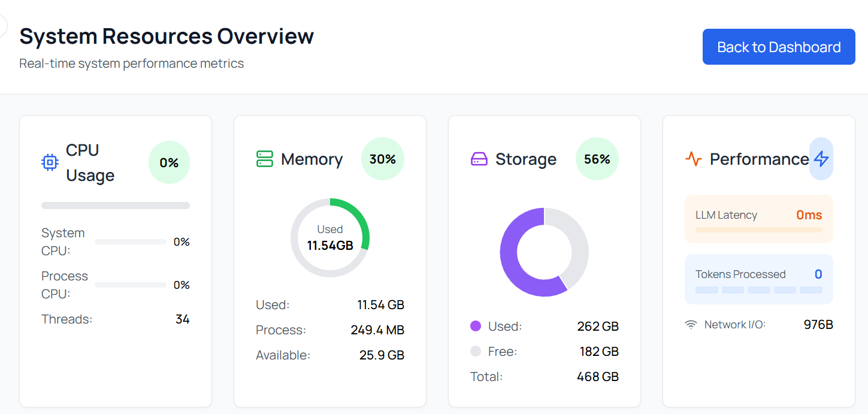Click the purple Used legend dot
Screen dimensions: 868x414
coord(476,326)
